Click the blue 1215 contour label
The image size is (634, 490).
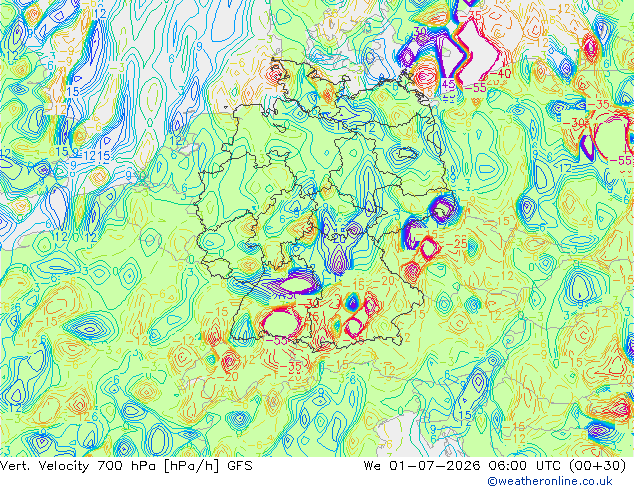97,156
